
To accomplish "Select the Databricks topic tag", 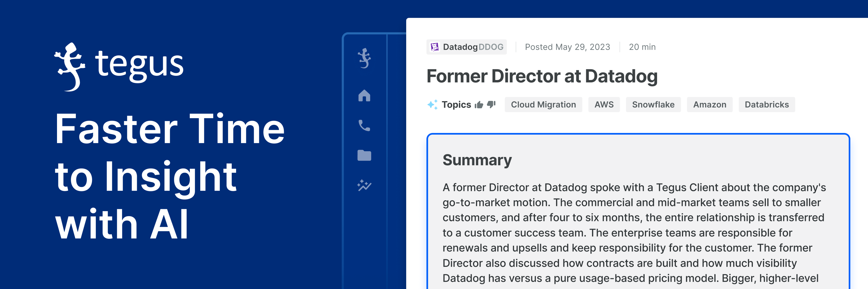I will (x=766, y=105).
